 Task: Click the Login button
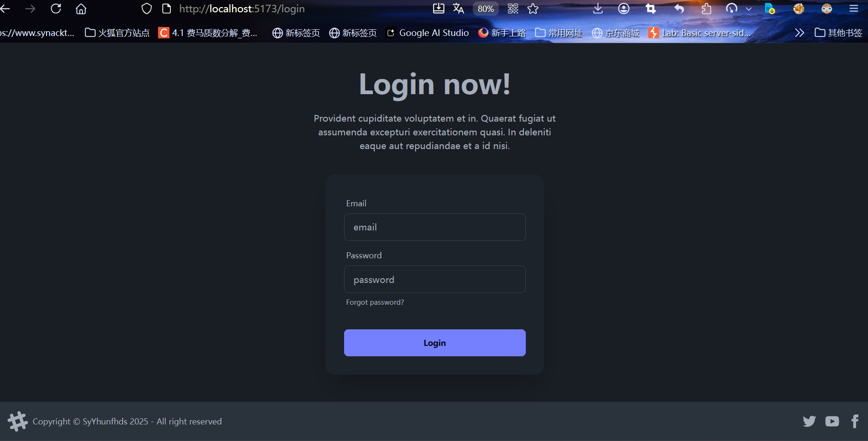[434, 343]
